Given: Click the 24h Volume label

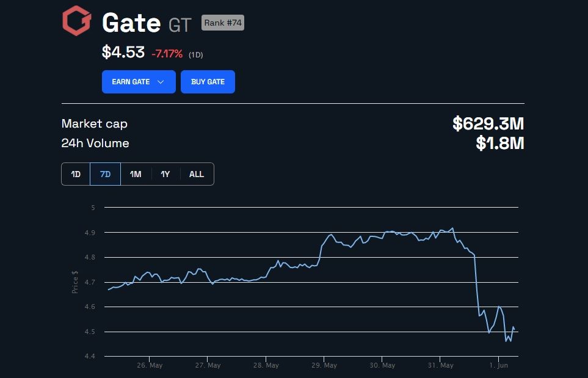Looking at the screenshot, I should click(x=95, y=144).
